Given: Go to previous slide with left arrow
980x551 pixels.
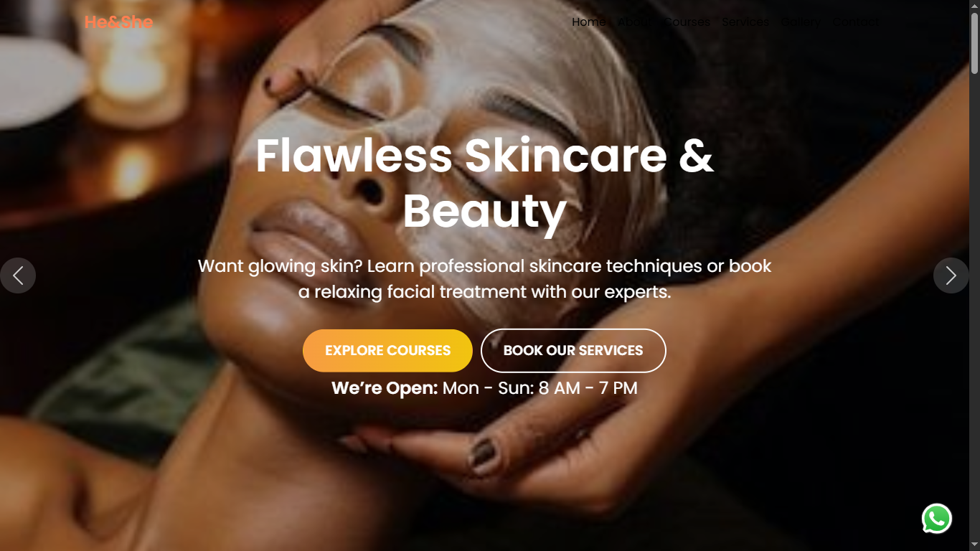Looking at the screenshot, I should [18, 275].
